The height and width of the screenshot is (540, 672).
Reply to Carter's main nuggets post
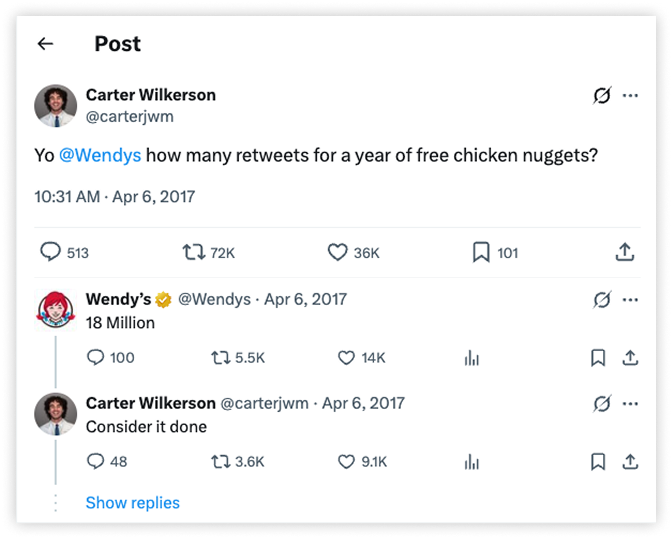51,253
